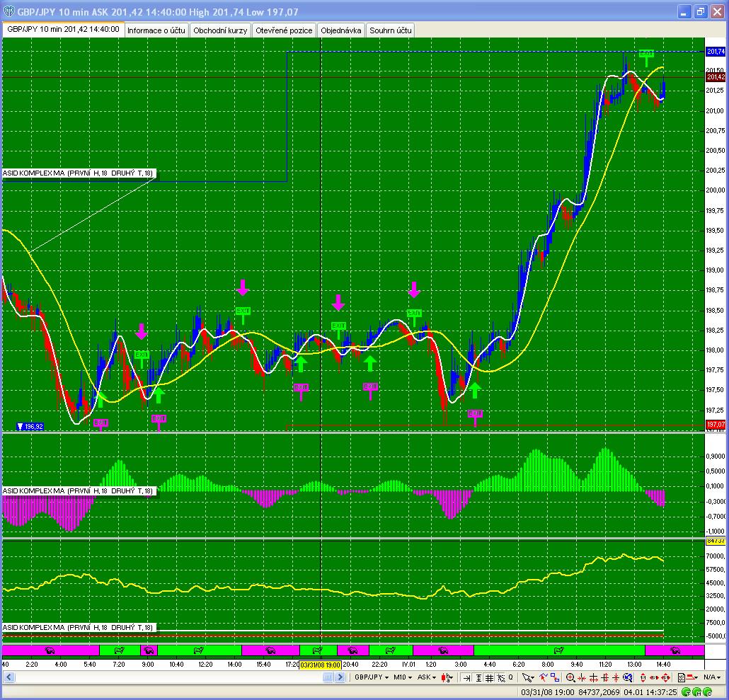Click the red horizontal compress arrows icon
The width and height of the screenshot is (729, 700).
(x=582, y=677)
